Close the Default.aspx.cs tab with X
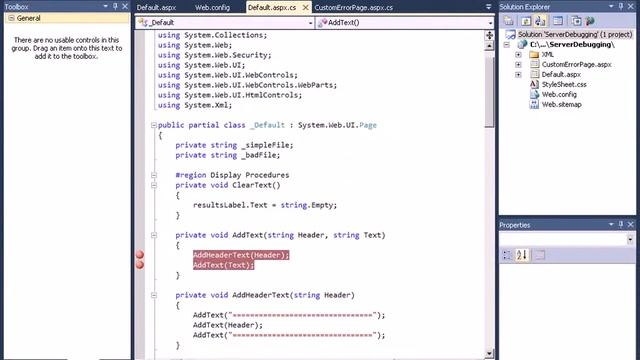Screen dimensions: 640x360 (x=305, y=7)
